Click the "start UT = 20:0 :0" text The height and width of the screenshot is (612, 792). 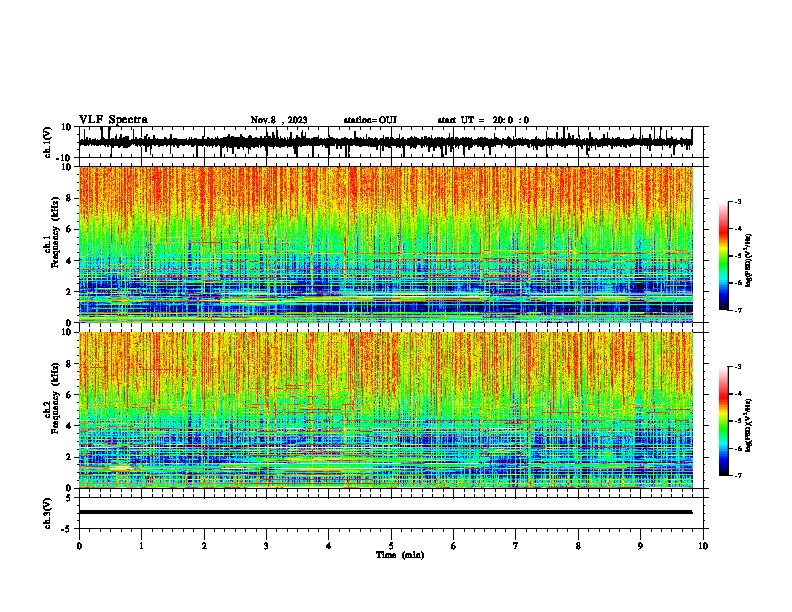(483, 120)
